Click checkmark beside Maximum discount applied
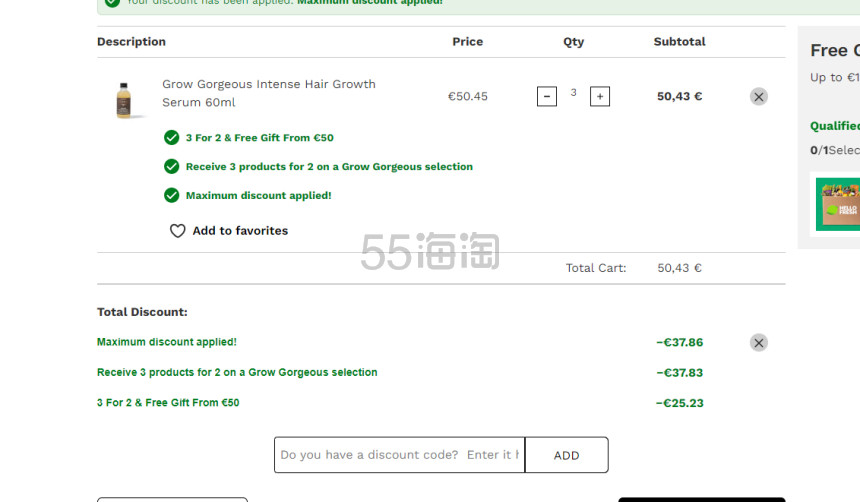This screenshot has width=860, height=502. click(172, 195)
